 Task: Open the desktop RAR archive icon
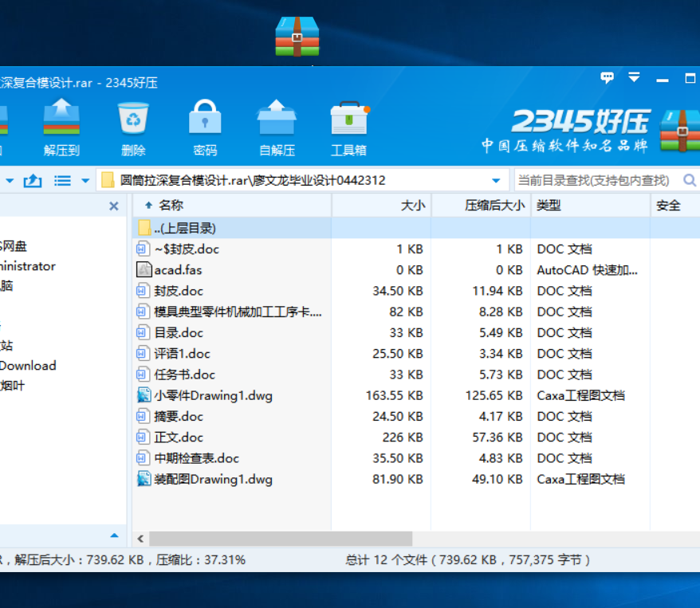pyautogui.click(x=297, y=36)
